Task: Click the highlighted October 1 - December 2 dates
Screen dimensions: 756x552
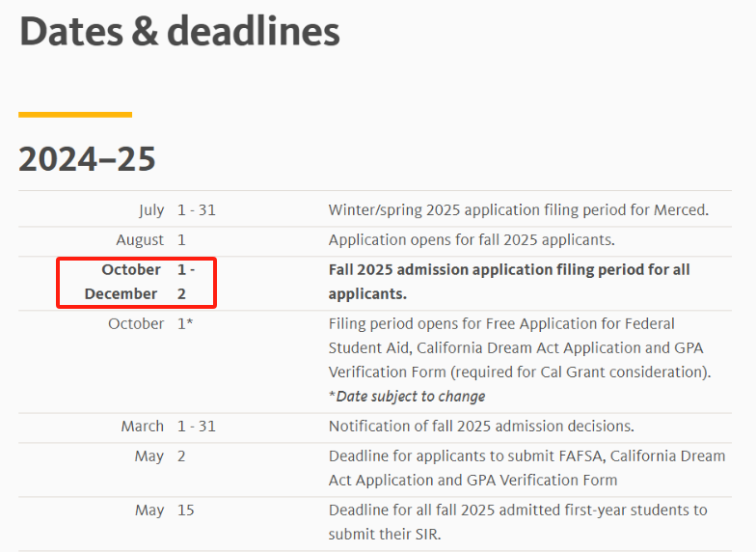Action: tap(137, 282)
